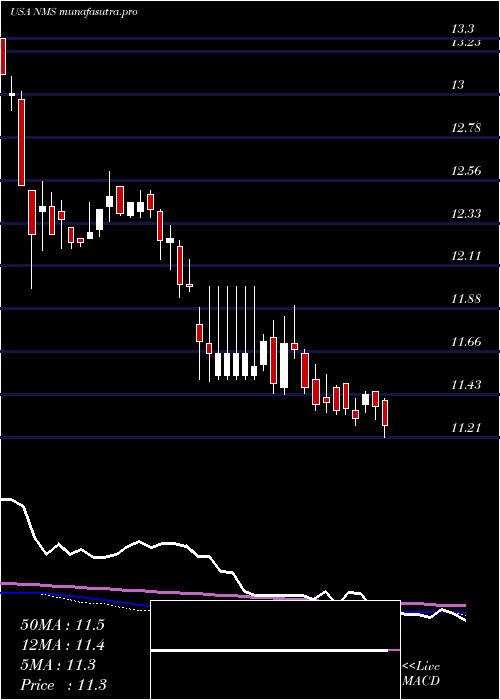Image resolution: width=500 pixels, height=700 pixels.
Task: Click the 11.43 price axis label
Action: click(466, 385)
